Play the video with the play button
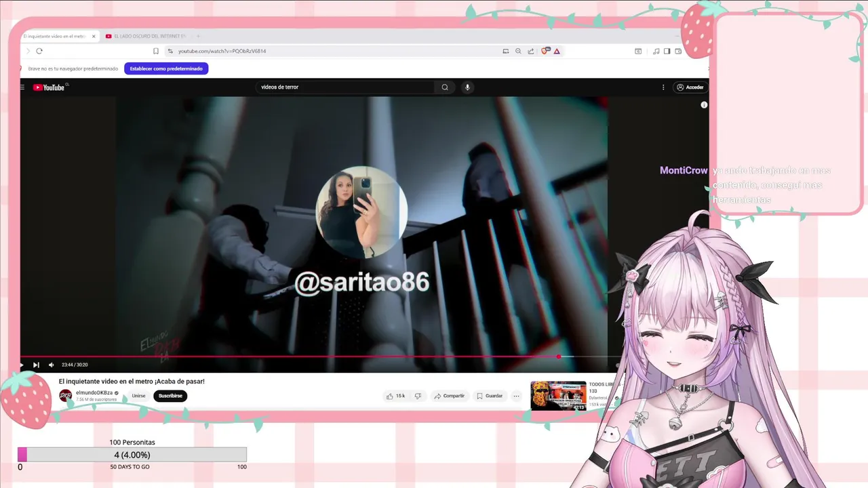 [x=22, y=365]
